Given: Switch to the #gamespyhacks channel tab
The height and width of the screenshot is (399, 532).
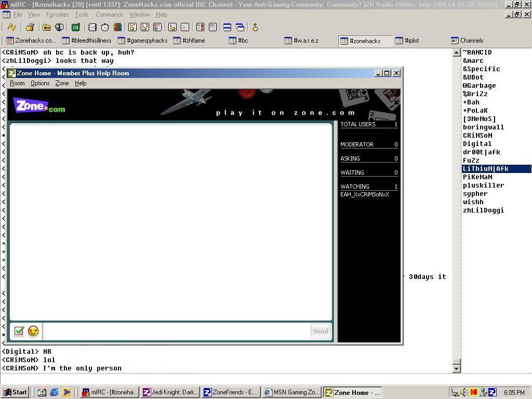Looking at the screenshot, I should (x=142, y=41).
